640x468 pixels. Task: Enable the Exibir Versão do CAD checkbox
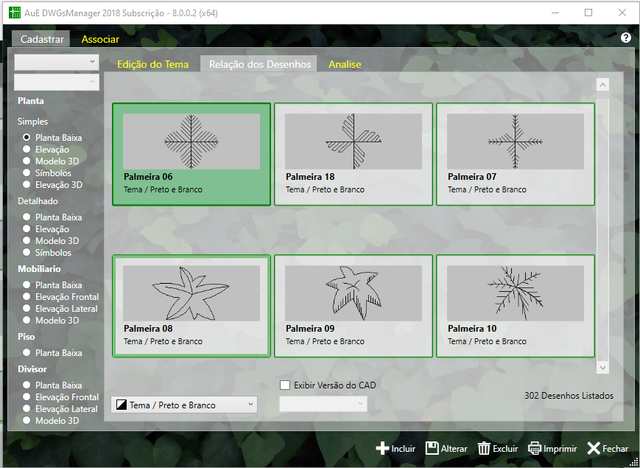coord(285,385)
